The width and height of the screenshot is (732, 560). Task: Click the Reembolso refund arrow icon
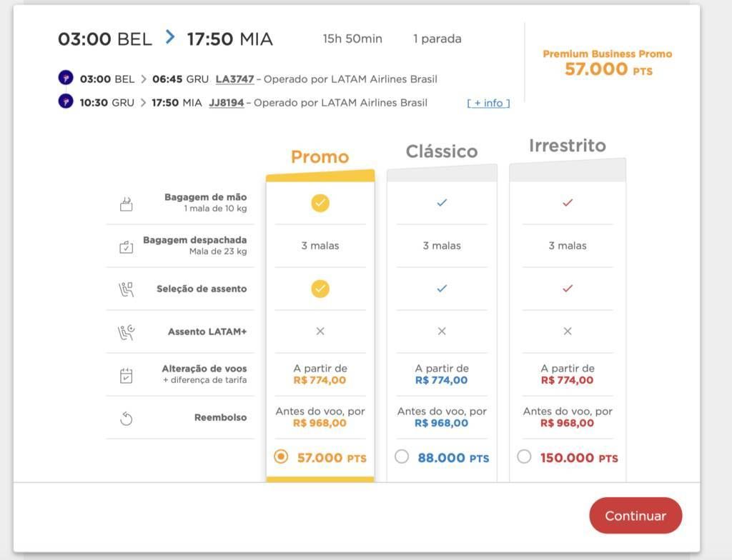pos(126,419)
